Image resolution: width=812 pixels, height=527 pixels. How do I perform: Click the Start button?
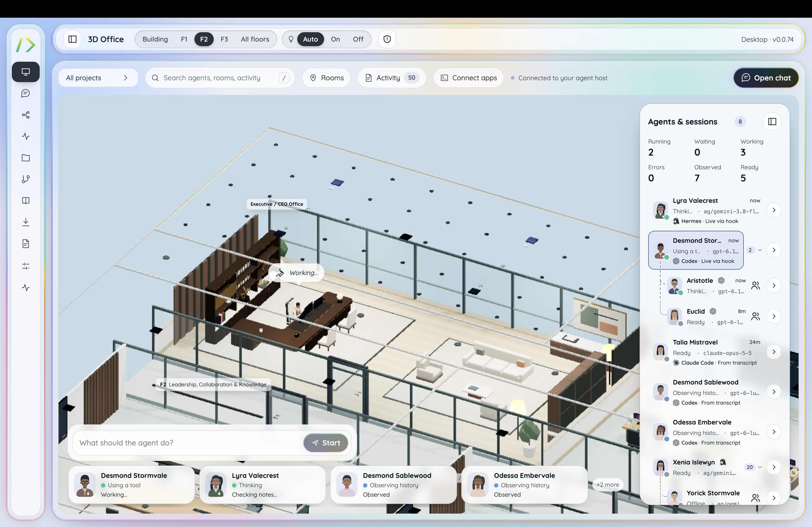pos(326,443)
